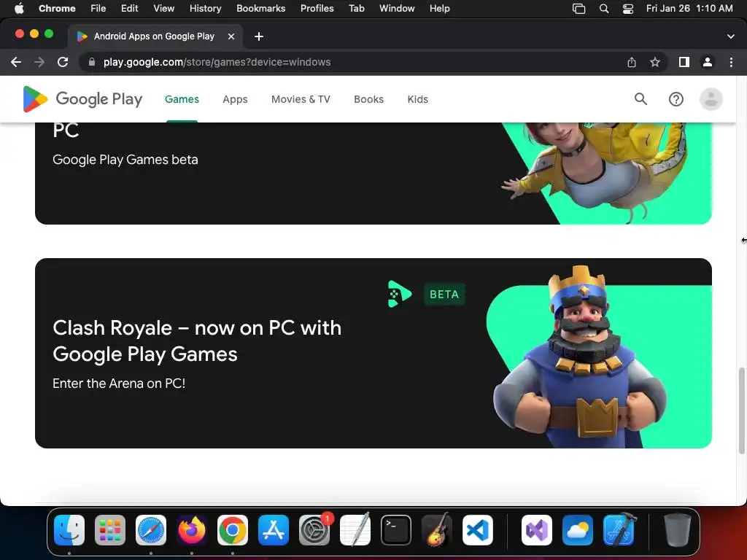View site information lock icon

point(93,62)
